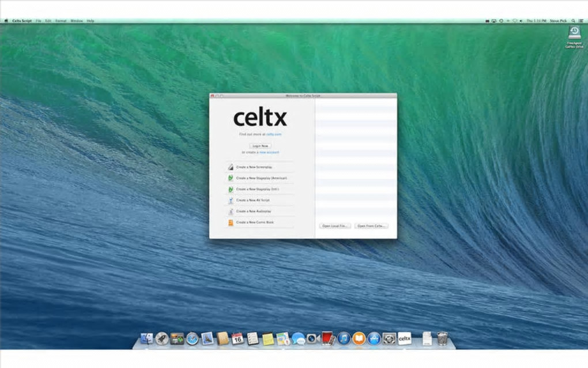Open Reminders from the Dock
Image resolution: width=588 pixels, height=368 pixels.
pyautogui.click(x=252, y=339)
